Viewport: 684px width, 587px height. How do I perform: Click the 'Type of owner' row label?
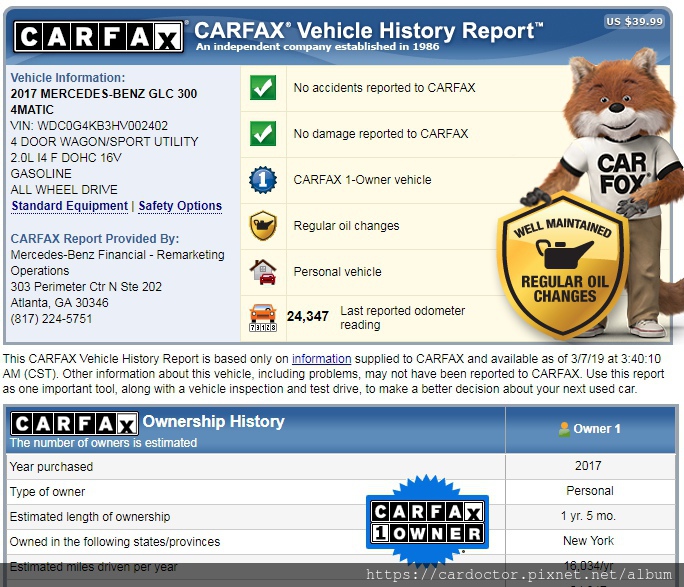(x=48, y=491)
